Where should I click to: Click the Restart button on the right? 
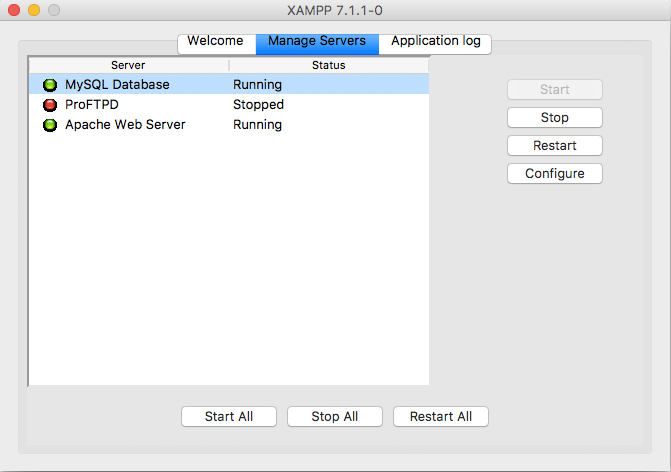tap(554, 145)
